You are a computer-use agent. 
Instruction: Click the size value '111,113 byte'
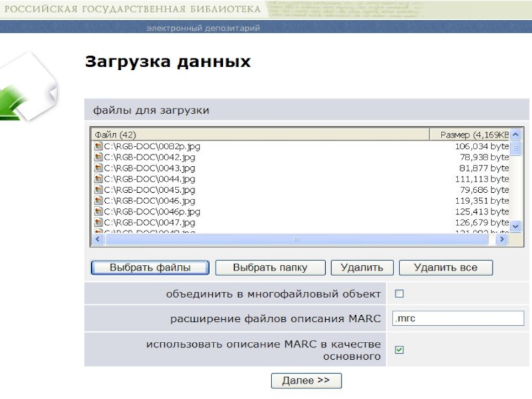click(481, 179)
